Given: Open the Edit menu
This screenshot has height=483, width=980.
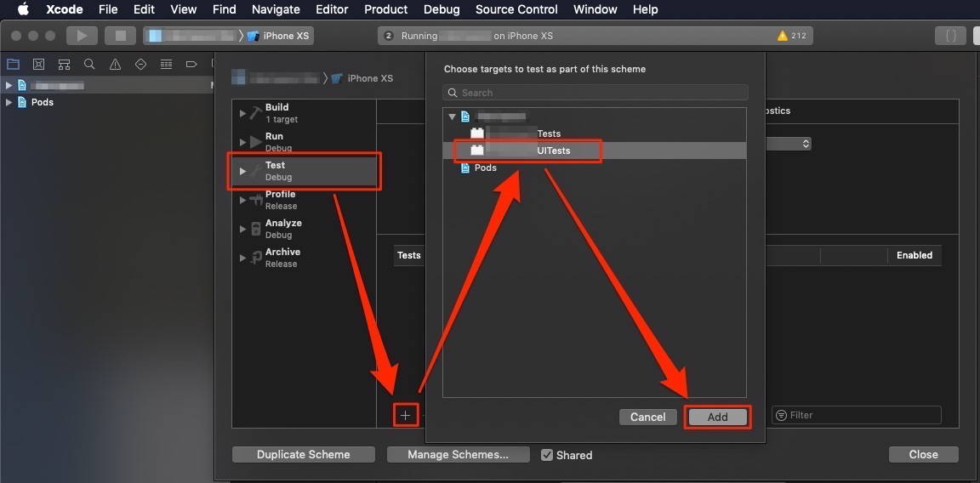Looking at the screenshot, I should tap(144, 9).
